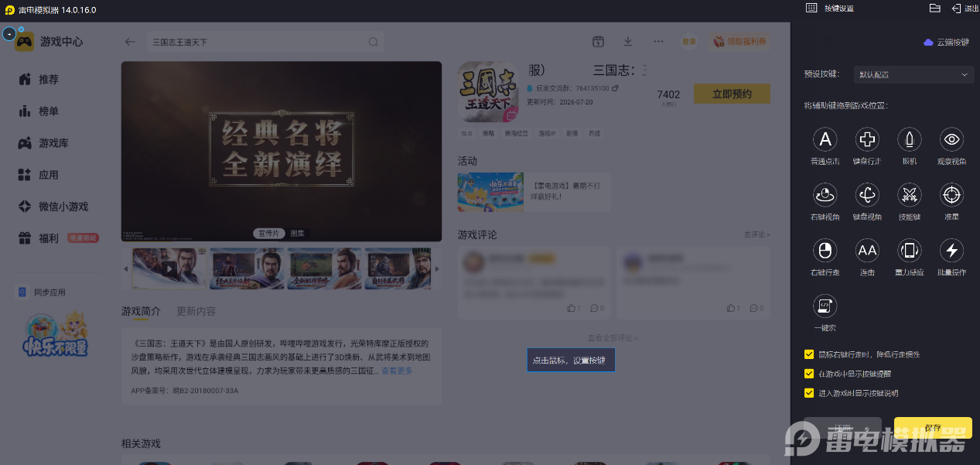Open the 暑期不打烊赢好礼 activity card
Image resolution: width=980 pixels, height=465 pixels.
(x=534, y=192)
